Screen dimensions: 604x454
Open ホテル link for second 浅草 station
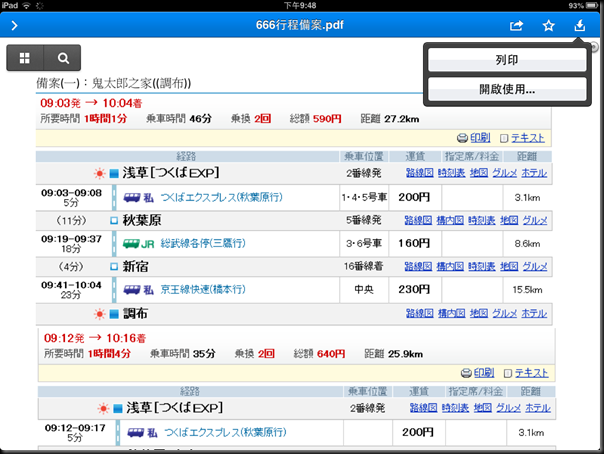tap(538, 408)
